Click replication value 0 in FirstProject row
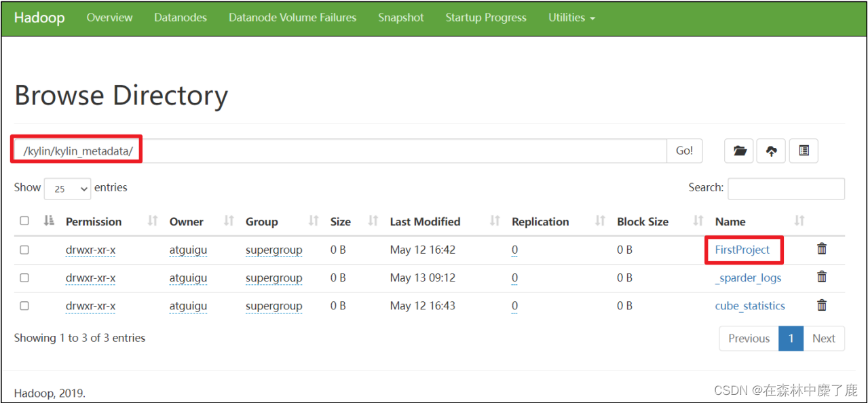Viewport: 868px width, 403px height. pyautogui.click(x=515, y=250)
